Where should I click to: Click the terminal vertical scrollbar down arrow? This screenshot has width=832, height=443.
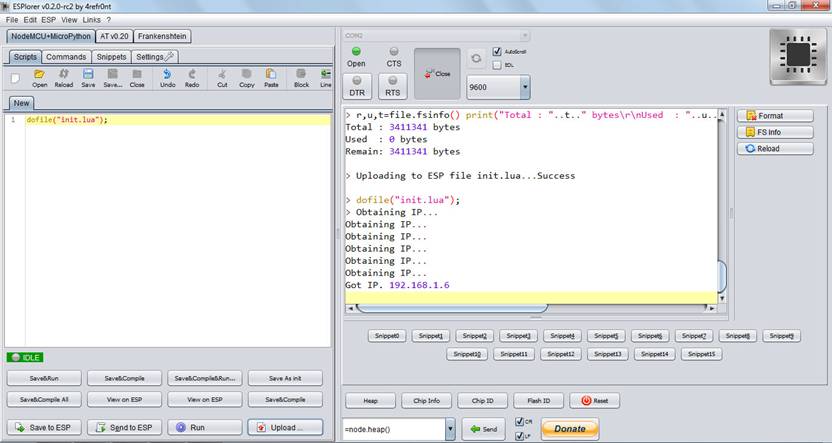pyautogui.click(x=722, y=299)
